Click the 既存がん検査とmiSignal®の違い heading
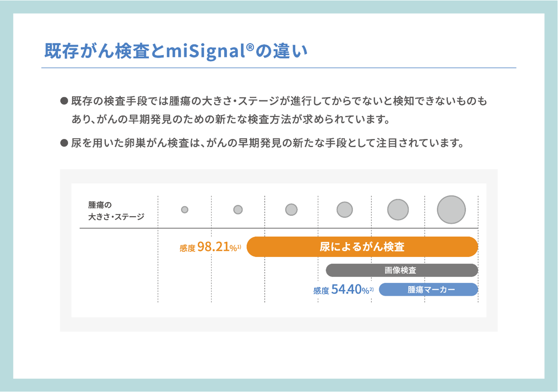 [x=176, y=52]
